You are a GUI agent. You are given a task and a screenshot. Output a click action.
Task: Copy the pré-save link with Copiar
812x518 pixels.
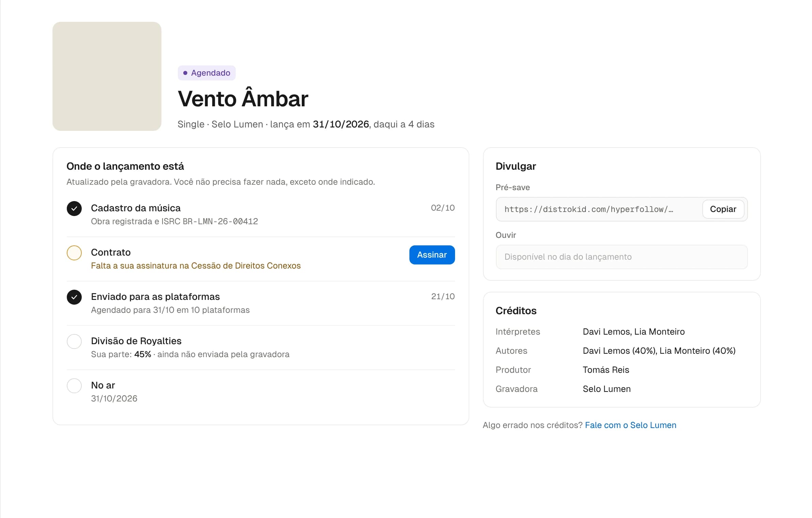(x=723, y=209)
